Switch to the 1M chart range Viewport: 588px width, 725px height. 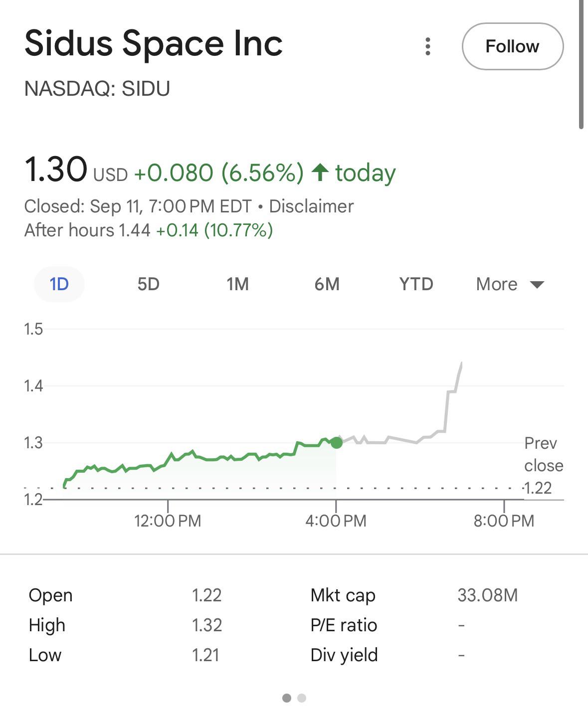(237, 284)
